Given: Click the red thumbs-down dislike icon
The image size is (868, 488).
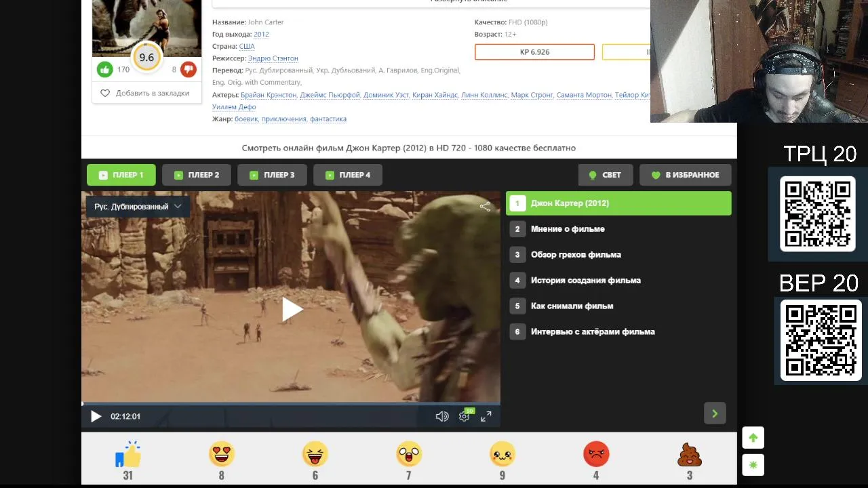Looking at the screenshot, I should coord(189,69).
